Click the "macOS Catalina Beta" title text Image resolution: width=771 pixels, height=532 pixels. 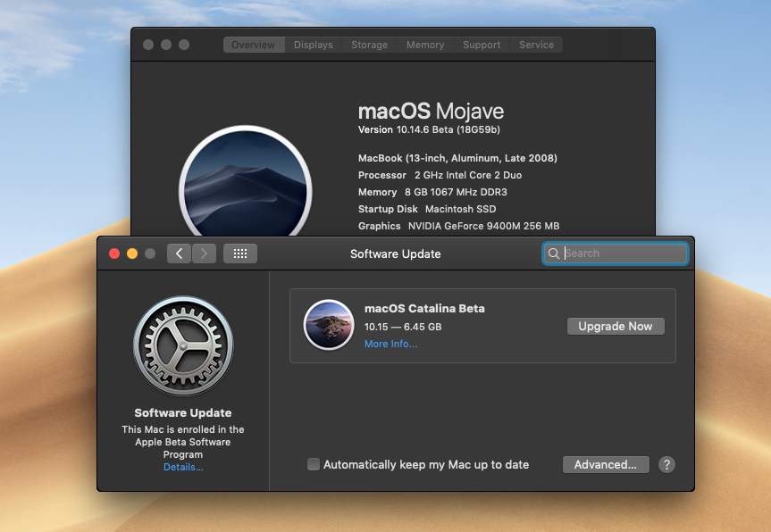(x=425, y=309)
